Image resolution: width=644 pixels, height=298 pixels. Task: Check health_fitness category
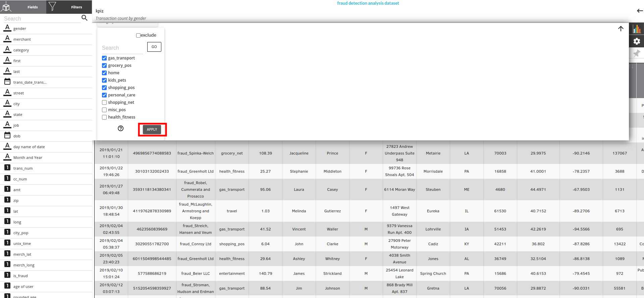(x=104, y=117)
